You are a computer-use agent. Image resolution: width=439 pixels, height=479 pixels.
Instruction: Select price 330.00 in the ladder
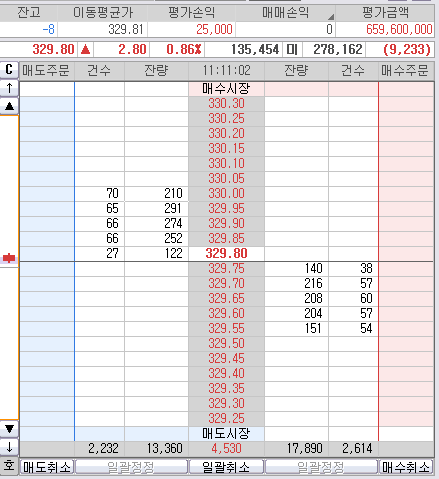point(226,194)
